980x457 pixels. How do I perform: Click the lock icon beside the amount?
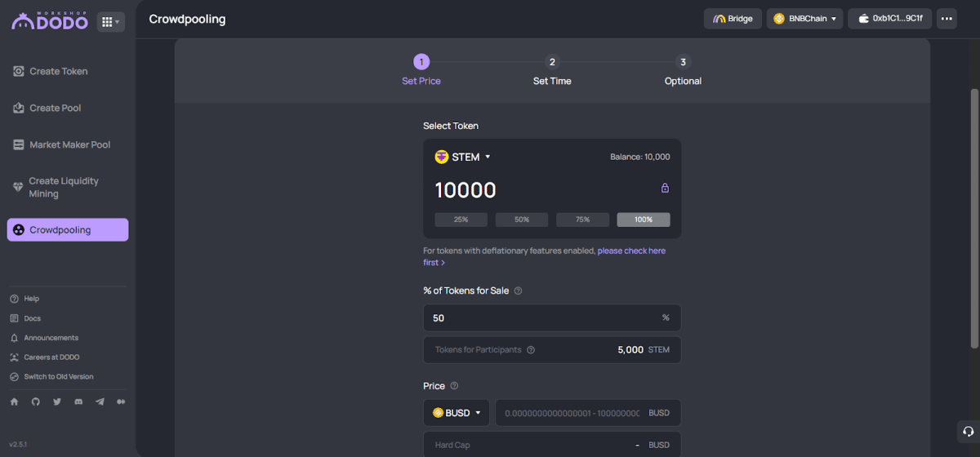click(x=665, y=189)
